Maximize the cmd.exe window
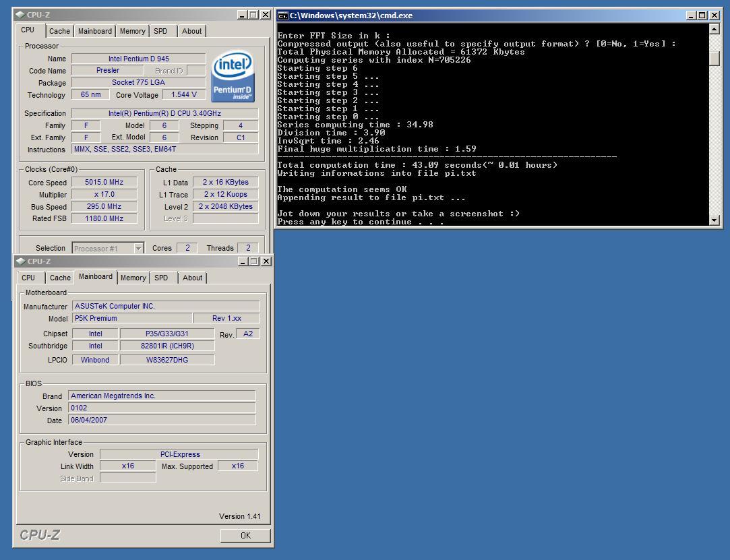The image size is (730, 560). [702, 15]
